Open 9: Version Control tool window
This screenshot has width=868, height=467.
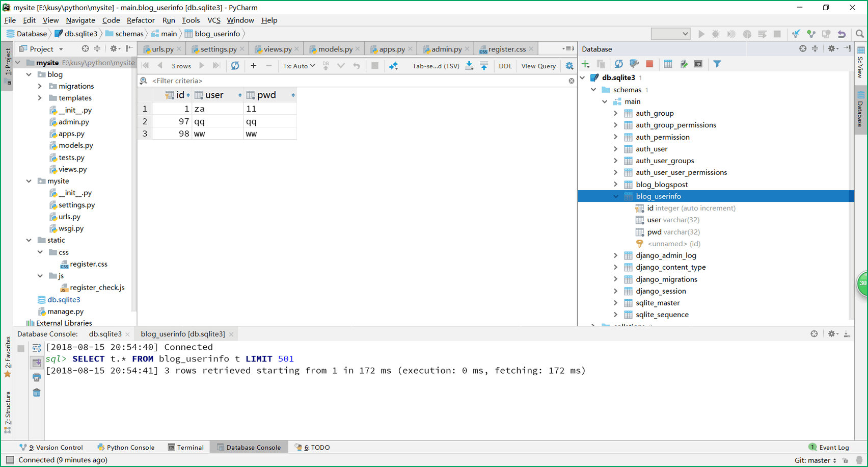tap(51, 447)
